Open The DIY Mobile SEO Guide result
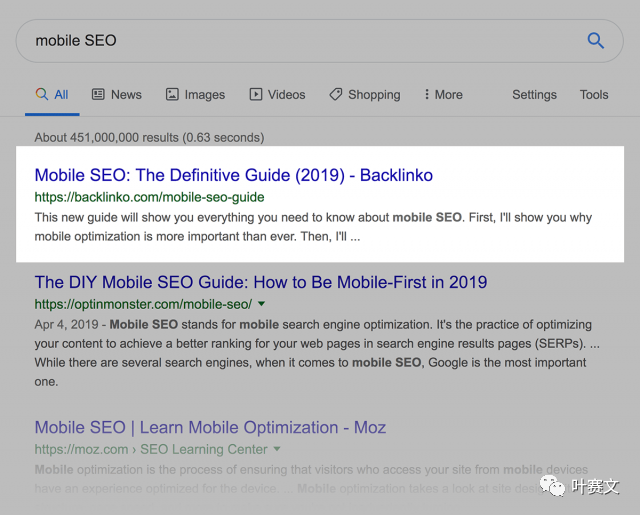This screenshot has width=640, height=515. (260, 282)
